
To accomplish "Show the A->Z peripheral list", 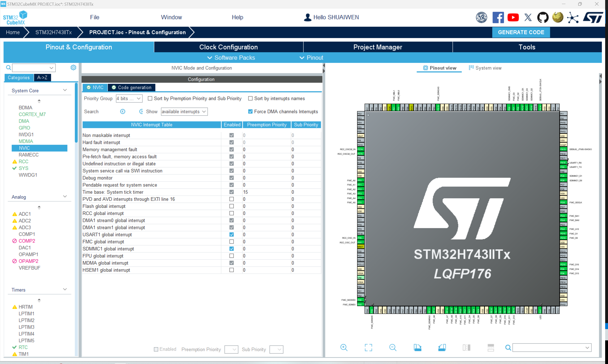I will click(42, 78).
